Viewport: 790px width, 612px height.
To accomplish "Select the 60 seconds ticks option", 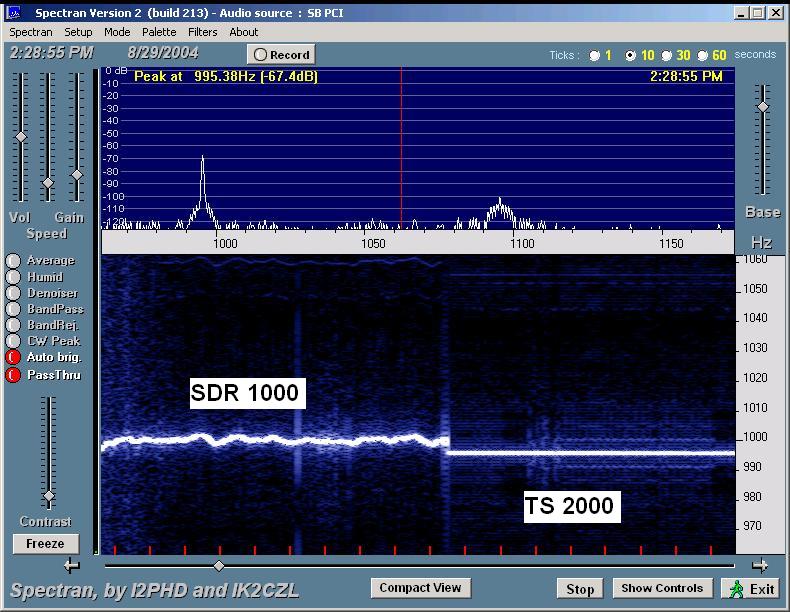I will (x=703, y=55).
